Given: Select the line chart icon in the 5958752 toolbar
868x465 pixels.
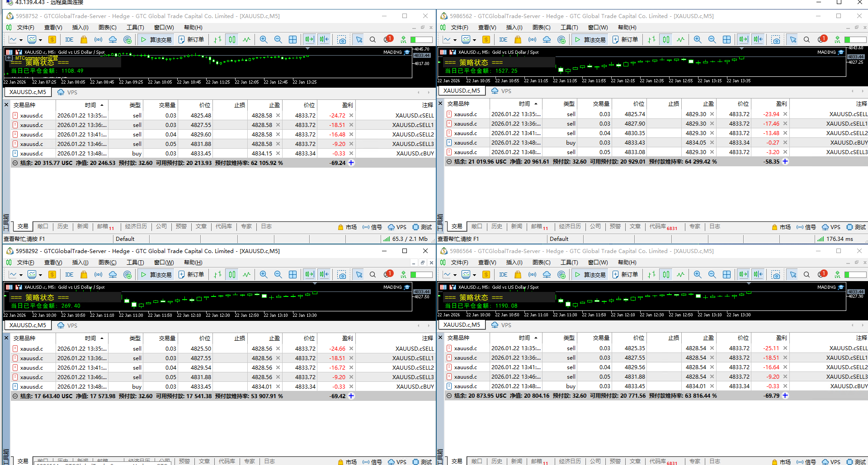Looking at the screenshot, I should pos(246,40).
